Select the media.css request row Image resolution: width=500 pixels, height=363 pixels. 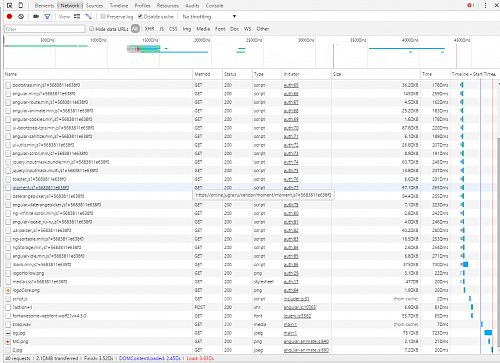pos(250,282)
